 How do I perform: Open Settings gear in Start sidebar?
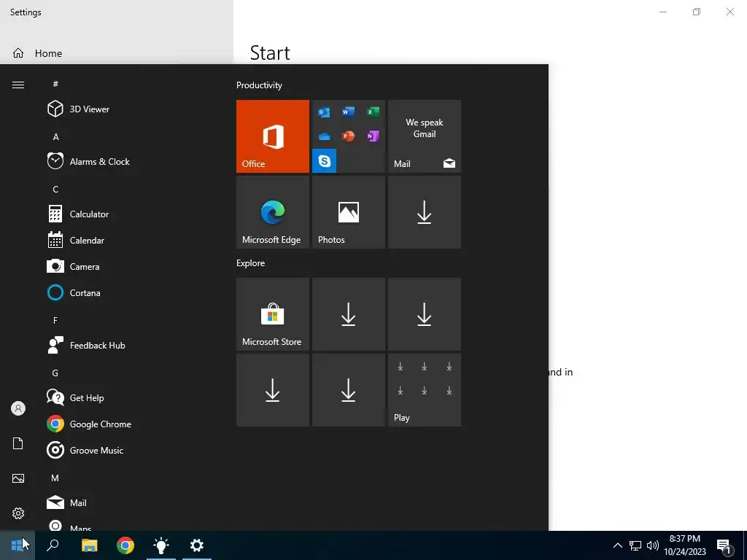coord(18,513)
